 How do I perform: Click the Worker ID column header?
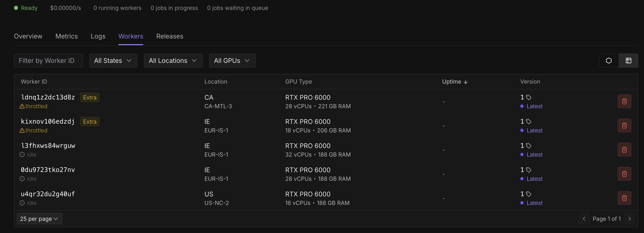[34, 82]
